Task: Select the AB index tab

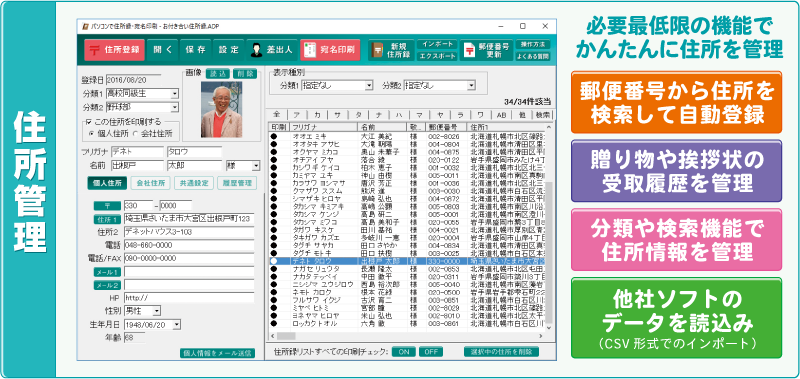Action: click(x=501, y=114)
